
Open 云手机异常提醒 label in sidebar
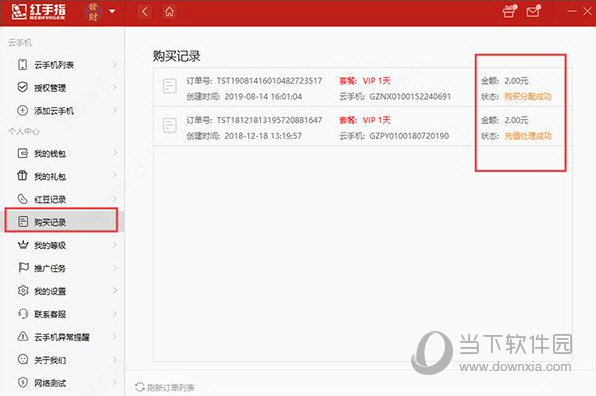62,337
